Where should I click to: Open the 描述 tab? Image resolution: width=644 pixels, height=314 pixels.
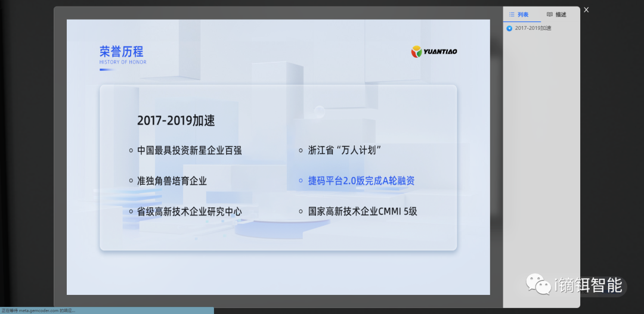pos(560,14)
